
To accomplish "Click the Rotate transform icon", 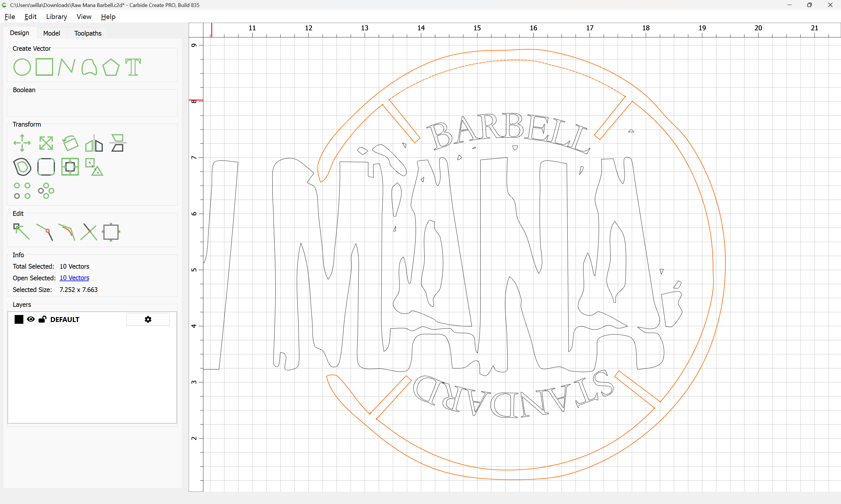I will 70,143.
